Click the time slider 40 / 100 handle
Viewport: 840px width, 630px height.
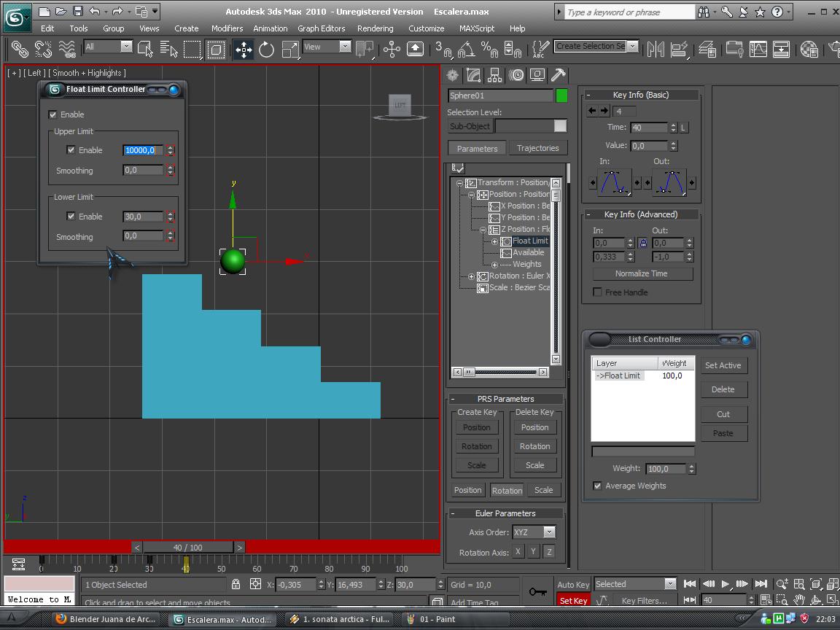[188, 548]
